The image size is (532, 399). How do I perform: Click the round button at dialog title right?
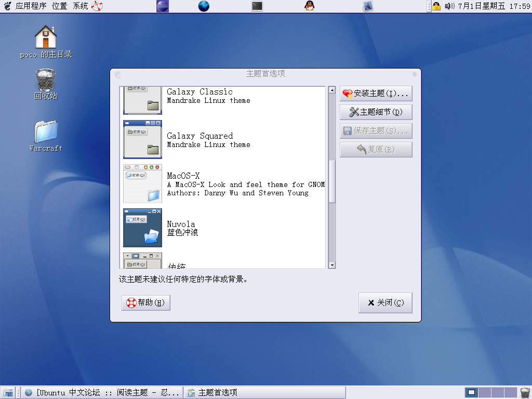coord(414,74)
